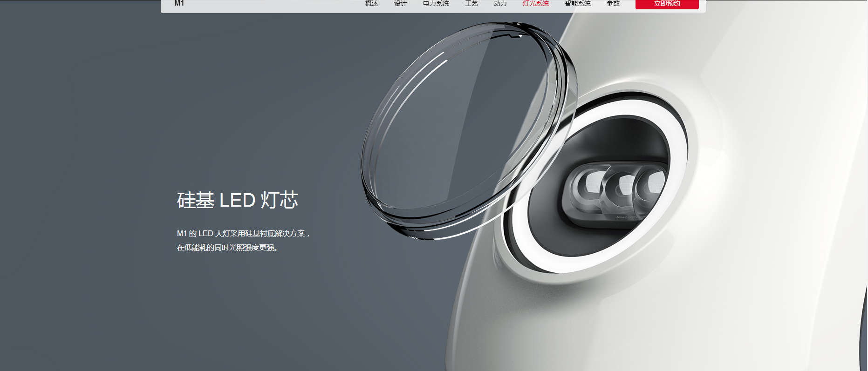Select 电力系统 in the navigation bar
The width and height of the screenshot is (868, 371).
436,3
